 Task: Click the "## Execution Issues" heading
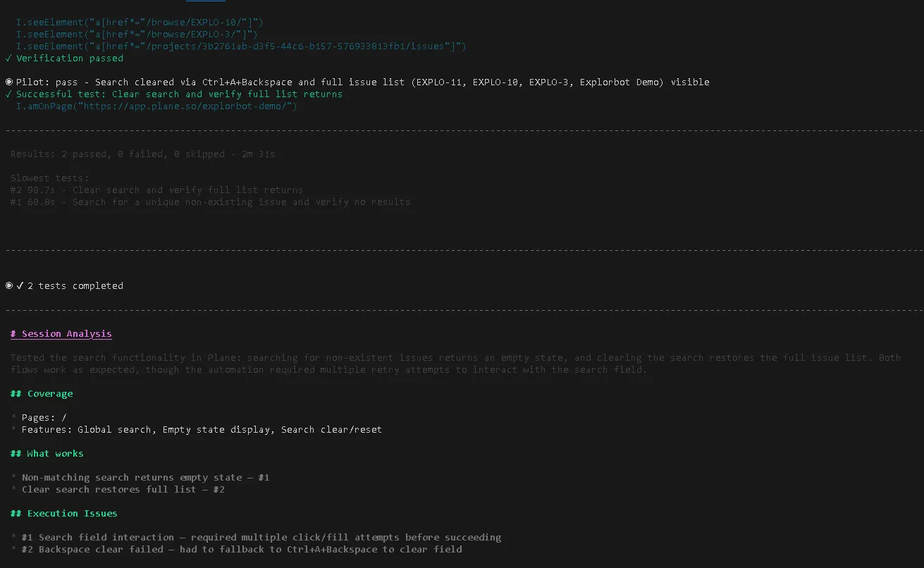64,514
